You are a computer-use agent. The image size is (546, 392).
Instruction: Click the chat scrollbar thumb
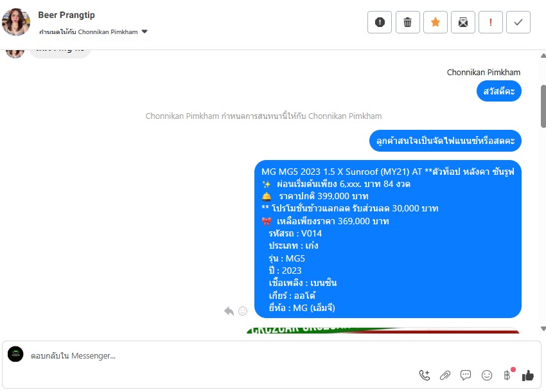pos(543,106)
